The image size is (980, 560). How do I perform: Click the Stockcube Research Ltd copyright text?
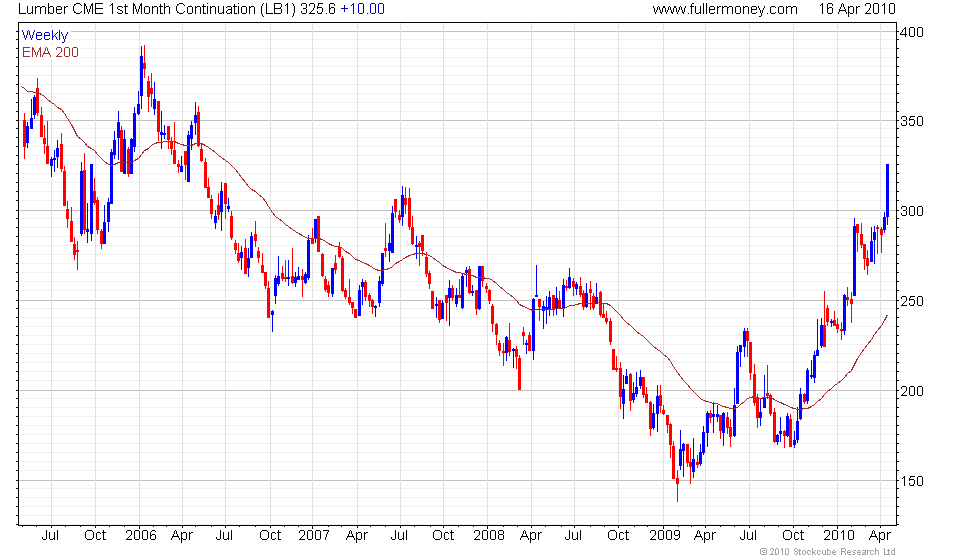828,552
